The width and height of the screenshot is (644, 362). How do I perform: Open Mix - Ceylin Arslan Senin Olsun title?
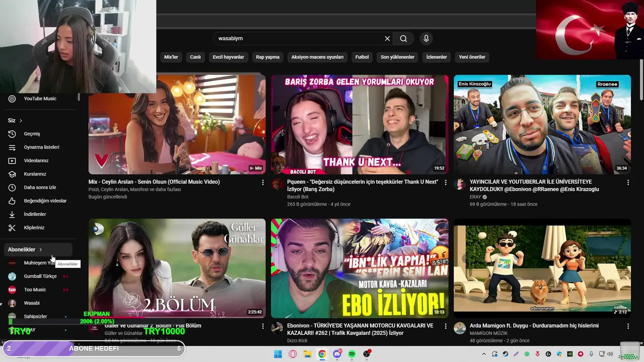pos(154,182)
